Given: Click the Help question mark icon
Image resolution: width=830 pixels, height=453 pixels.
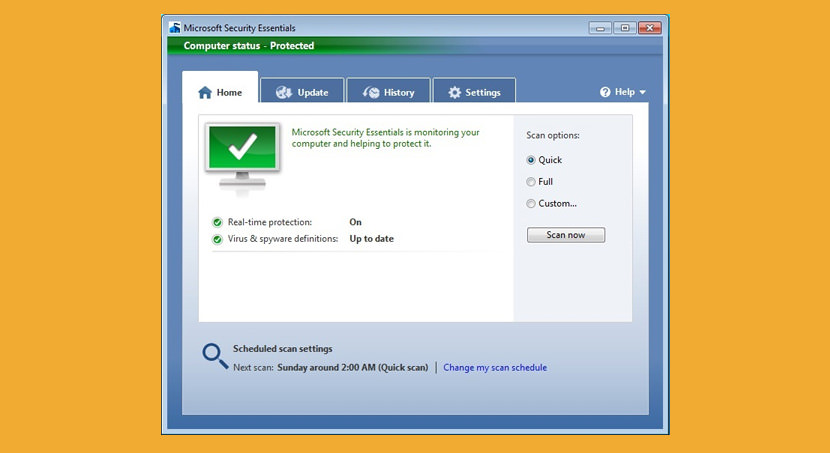Looking at the screenshot, I should [x=605, y=92].
